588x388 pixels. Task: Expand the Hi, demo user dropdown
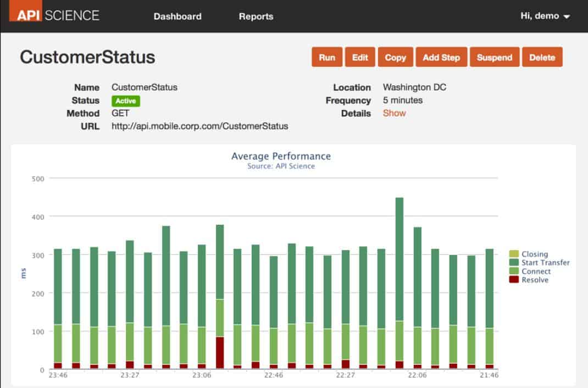(545, 16)
